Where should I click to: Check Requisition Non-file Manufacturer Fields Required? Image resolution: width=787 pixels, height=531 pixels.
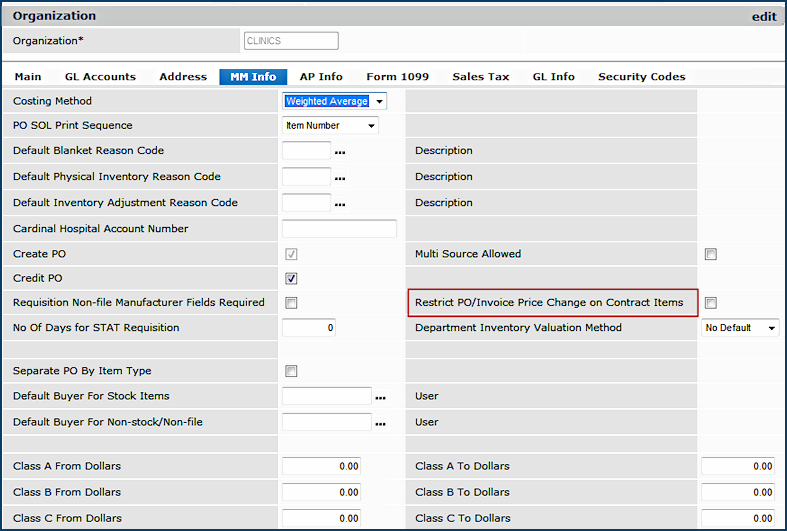point(291,303)
